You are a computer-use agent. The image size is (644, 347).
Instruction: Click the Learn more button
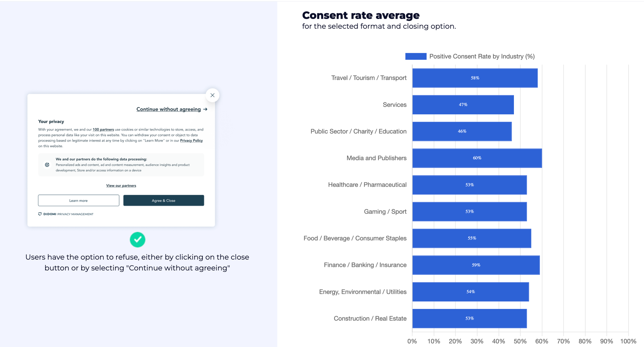pos(79,200)
